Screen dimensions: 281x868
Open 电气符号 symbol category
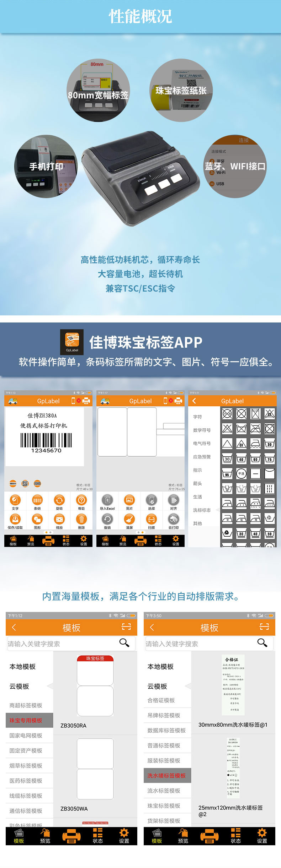pos(202,444)
